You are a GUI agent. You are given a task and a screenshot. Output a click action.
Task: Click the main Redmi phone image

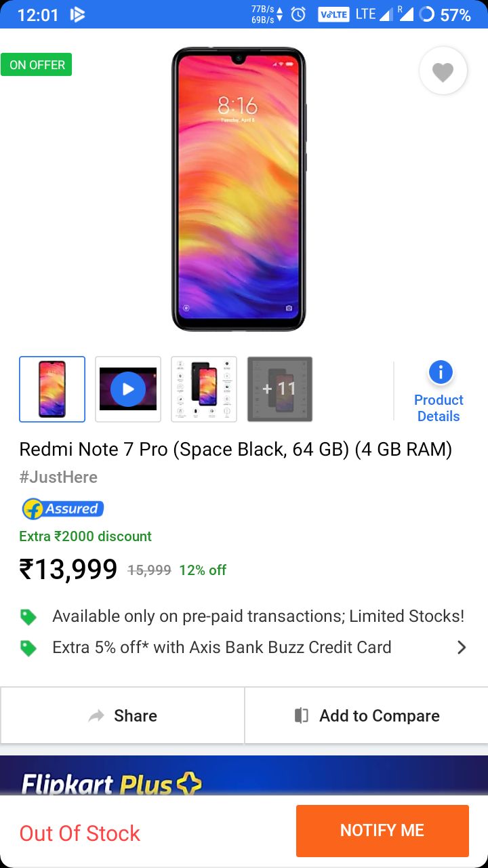239,189
